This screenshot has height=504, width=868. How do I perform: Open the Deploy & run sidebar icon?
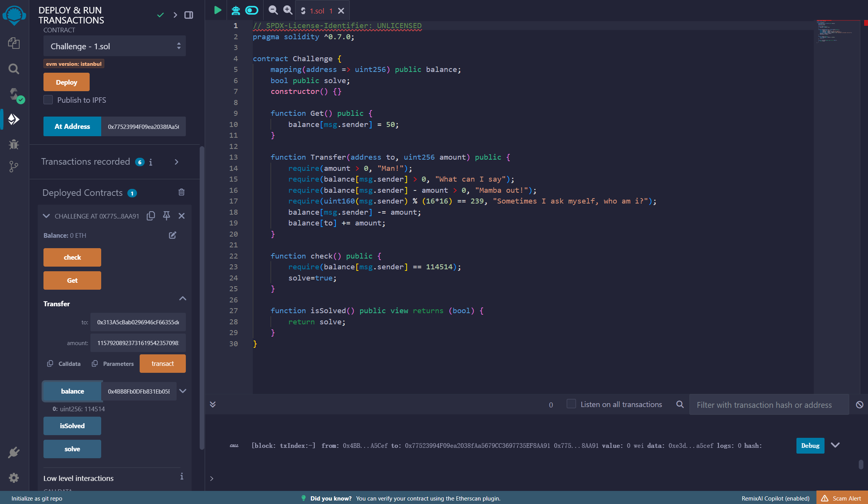tap(14, 119)
